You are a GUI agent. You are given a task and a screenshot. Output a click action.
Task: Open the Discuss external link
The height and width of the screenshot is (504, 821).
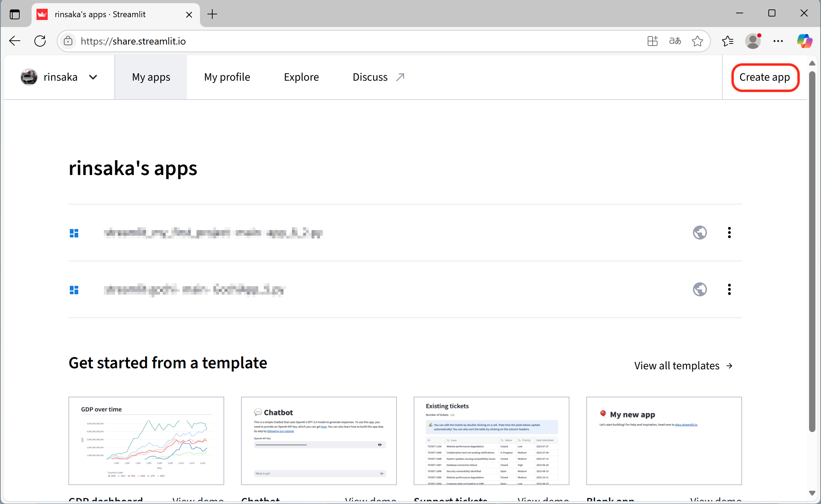coord(379,77)
